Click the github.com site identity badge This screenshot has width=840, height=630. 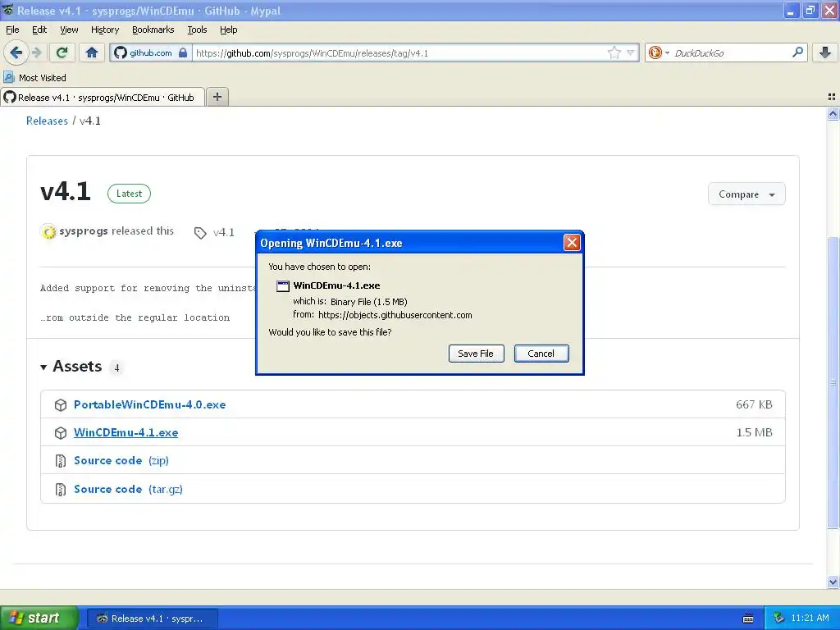click(x=151, y=52)
